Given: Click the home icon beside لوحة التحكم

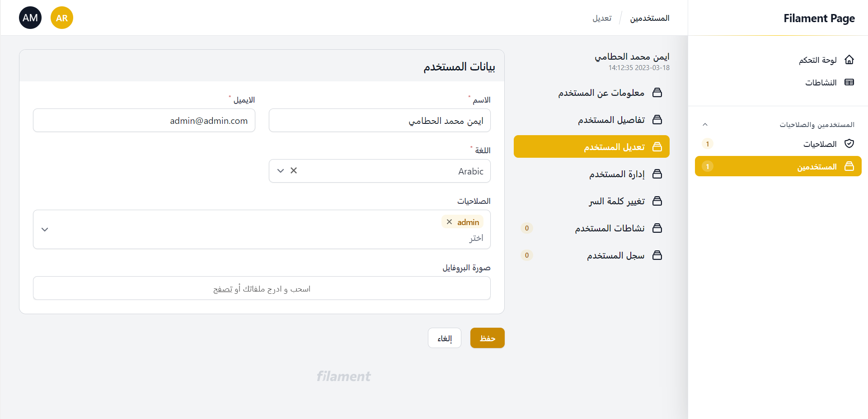Looking at the screenshot, I should click(849, 60).
